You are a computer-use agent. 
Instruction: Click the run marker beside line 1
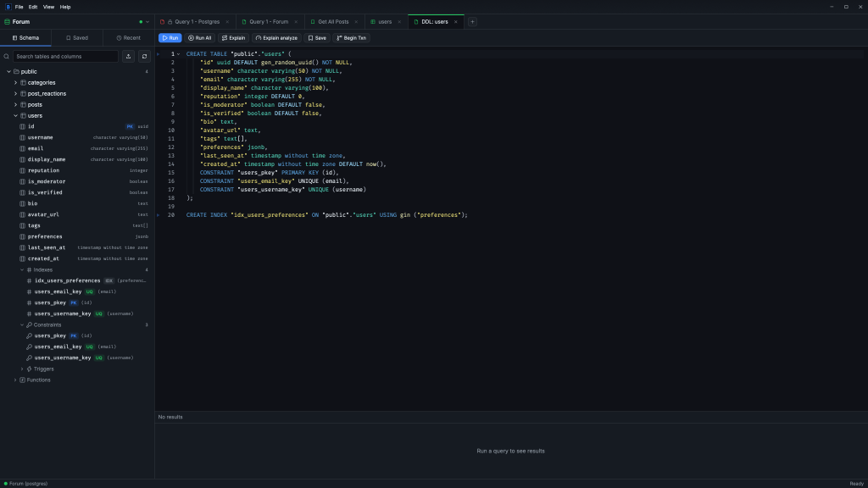pos(159,54)
